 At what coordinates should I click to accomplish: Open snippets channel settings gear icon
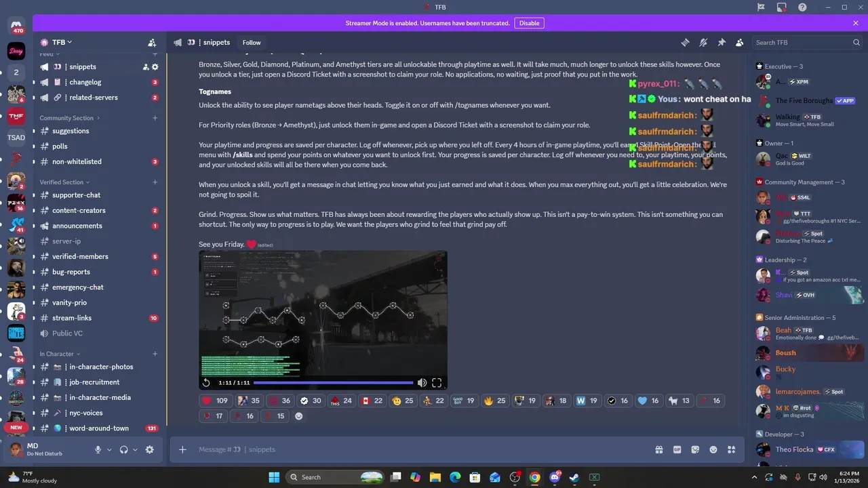pyautogui.click(x=155, y=67)
